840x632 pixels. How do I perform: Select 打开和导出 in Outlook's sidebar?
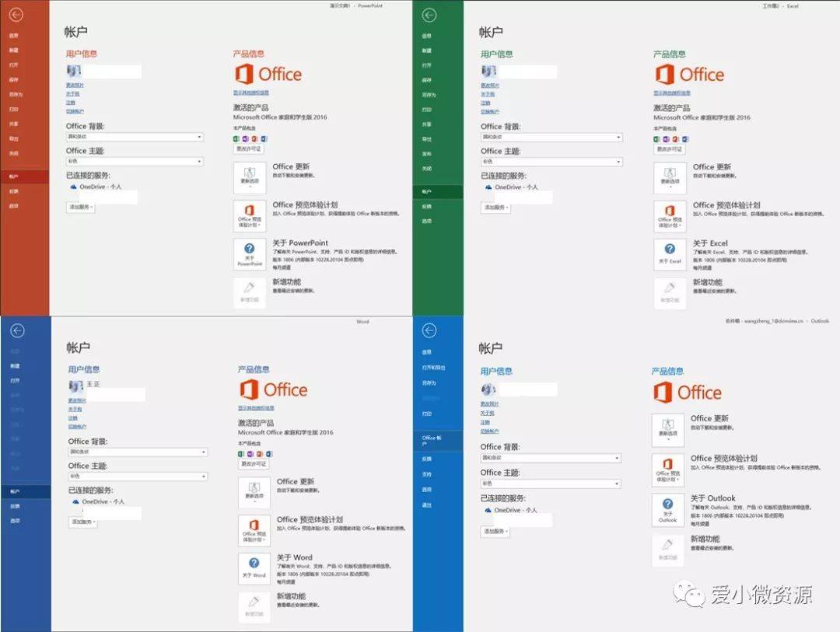(434, 368)
